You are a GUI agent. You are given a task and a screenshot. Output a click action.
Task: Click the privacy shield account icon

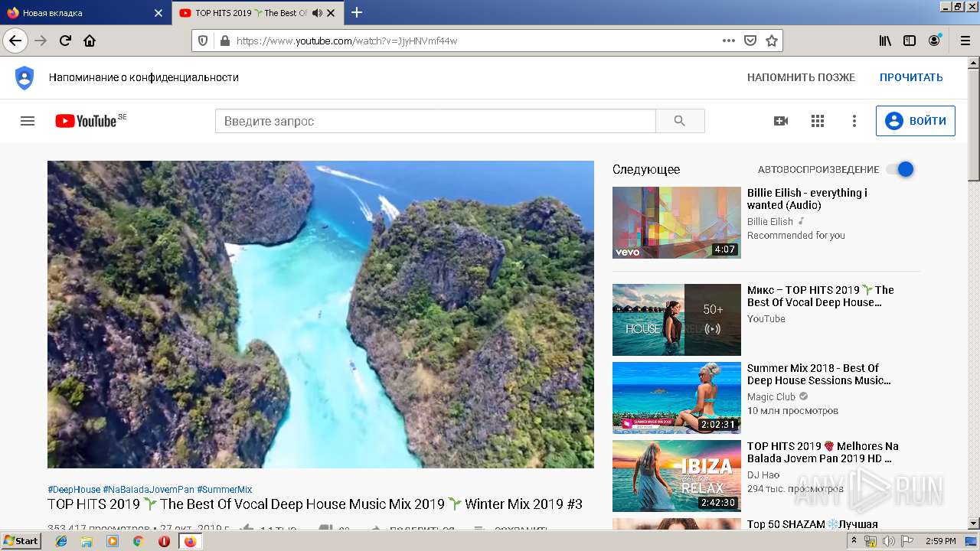coord(24,77)
